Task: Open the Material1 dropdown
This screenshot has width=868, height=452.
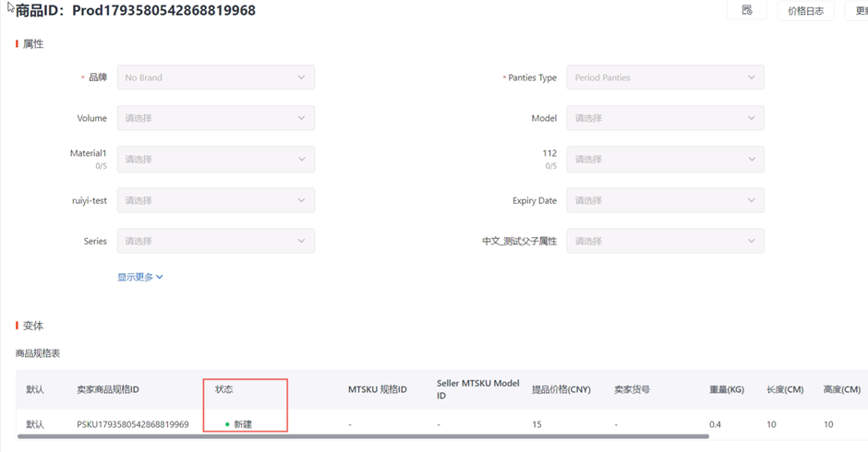Action: click(x=216, y=160)
